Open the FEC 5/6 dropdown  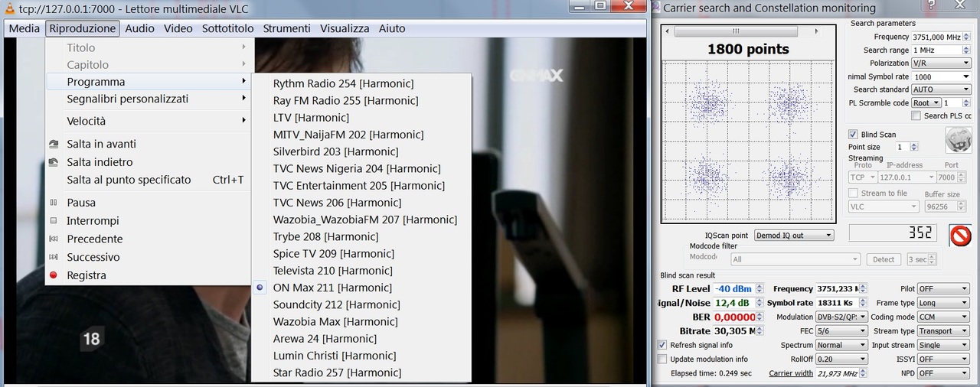[841, 331]
